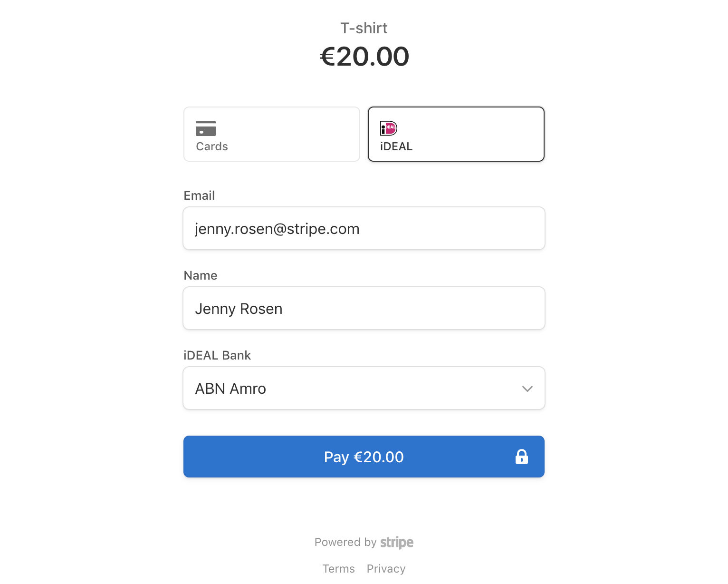
Task: Click the card icon in the Cards option
Action: point(205,128)
